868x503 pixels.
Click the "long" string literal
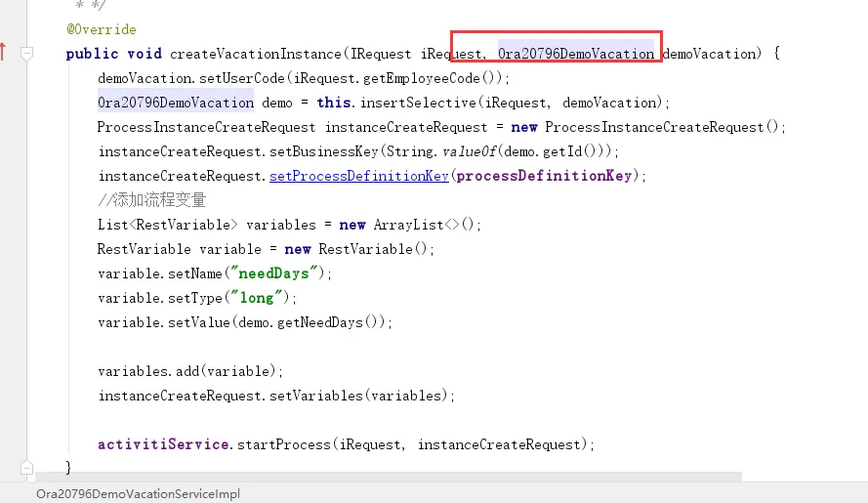[x=259, y=298]
